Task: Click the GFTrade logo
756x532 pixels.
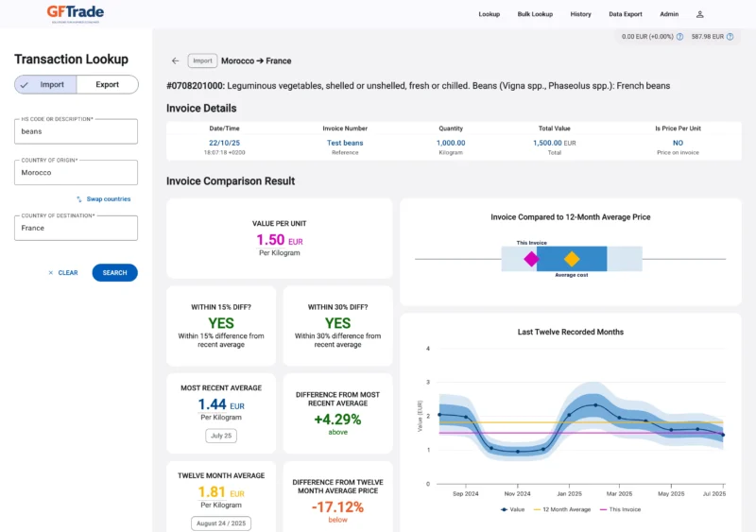Action: click(76, 13)
